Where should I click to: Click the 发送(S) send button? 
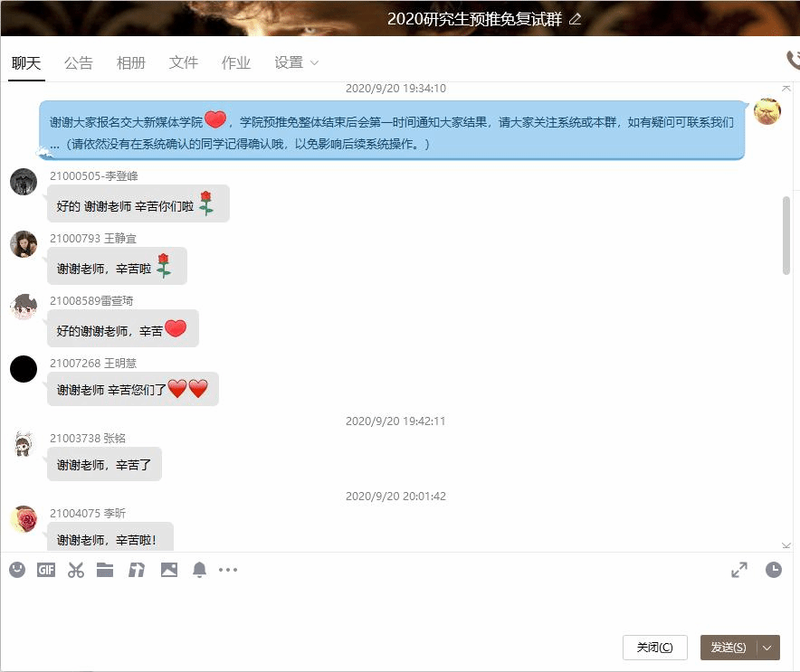point(729,648)
